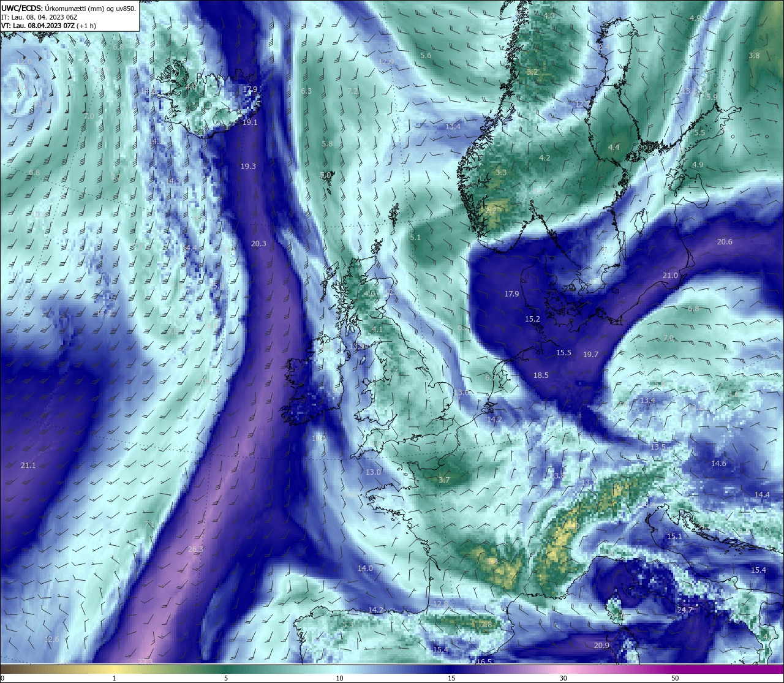Click the 5.3 value on the map
This screenshot has width=784, height=683.
click(x=347, y=625)
